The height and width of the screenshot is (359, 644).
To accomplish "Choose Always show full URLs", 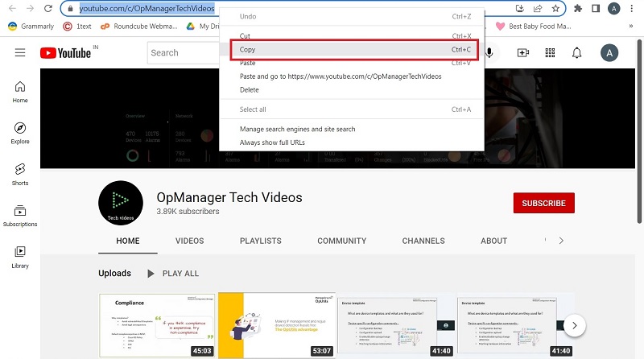I will (352, 142).
